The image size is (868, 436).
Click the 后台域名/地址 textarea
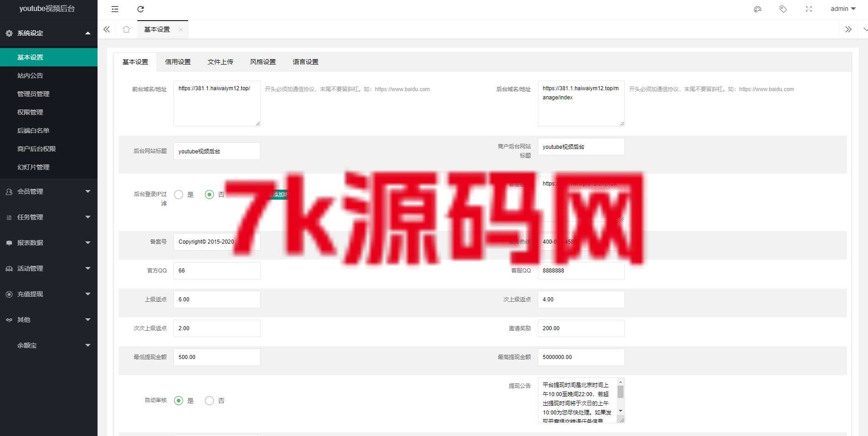click(581, 104)
